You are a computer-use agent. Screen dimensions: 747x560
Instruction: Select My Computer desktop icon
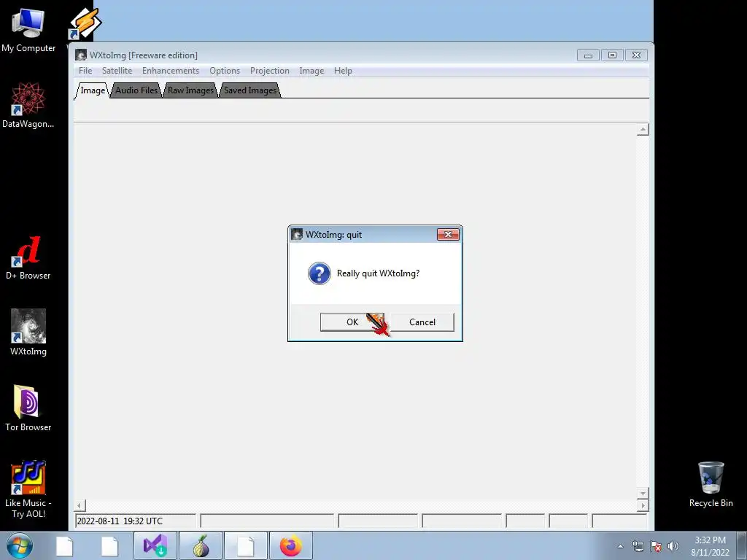tap(28, 29)
